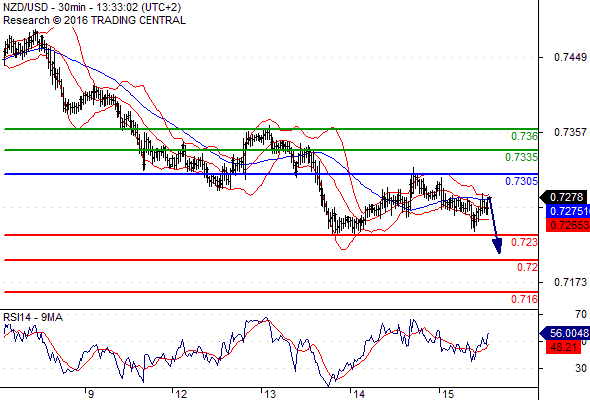Click the Trading Central research copyright text
This screenshot has height=400, width=590.
pos(94,20)
